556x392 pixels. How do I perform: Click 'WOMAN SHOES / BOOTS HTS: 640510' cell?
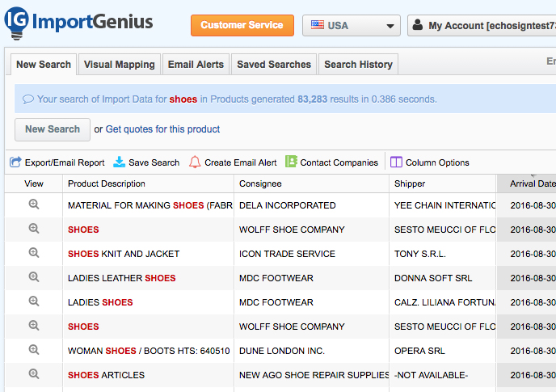tap(149, 351)
